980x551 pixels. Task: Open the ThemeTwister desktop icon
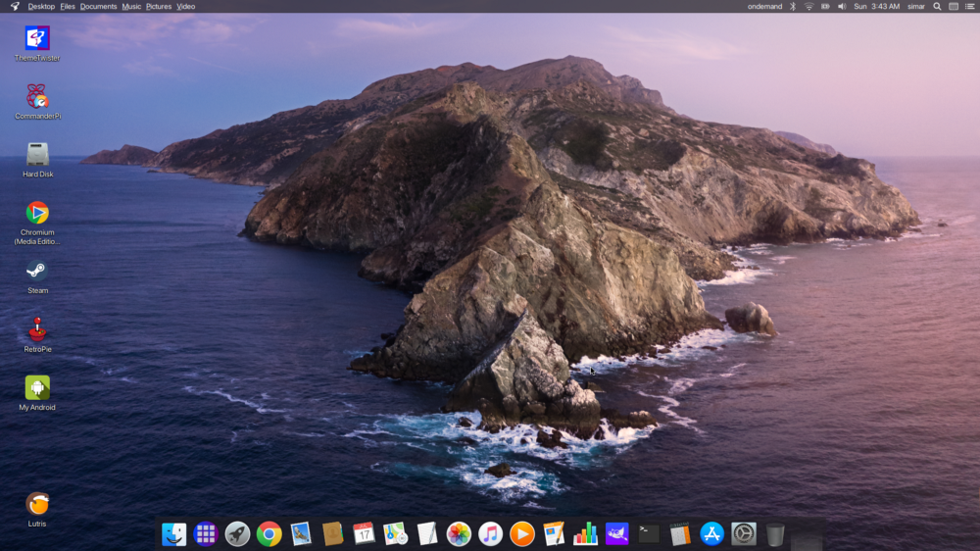pos(37,39)
